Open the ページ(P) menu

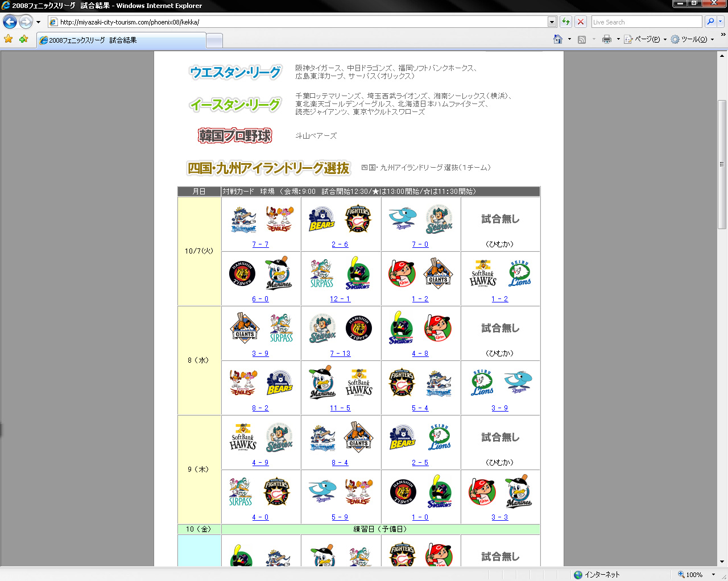click(646, 39)
